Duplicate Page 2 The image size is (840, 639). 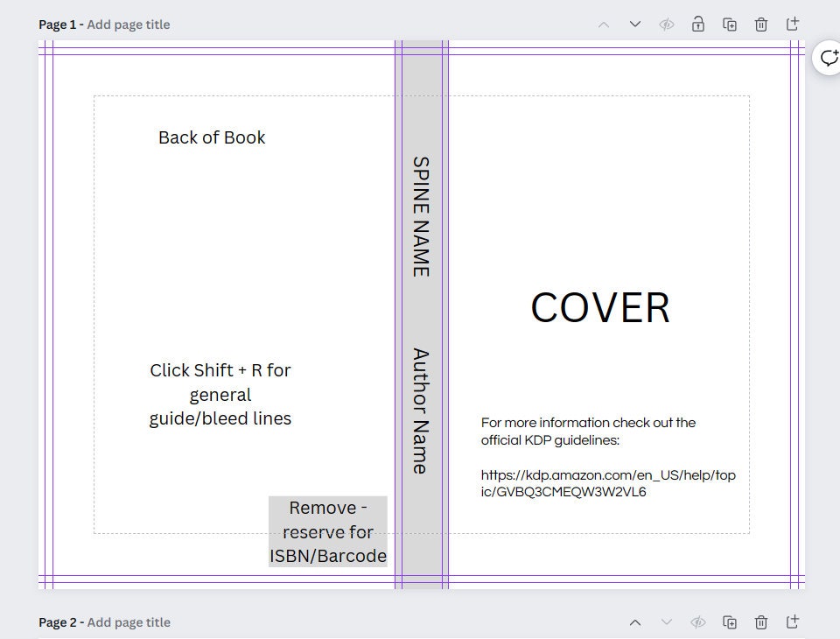(x=729, y=621)
